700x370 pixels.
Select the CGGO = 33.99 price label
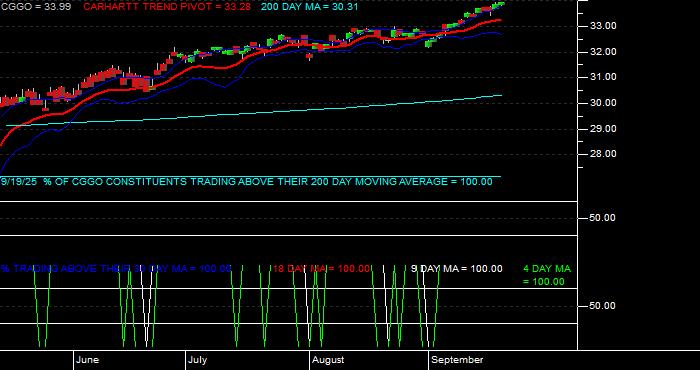(35, 7)
